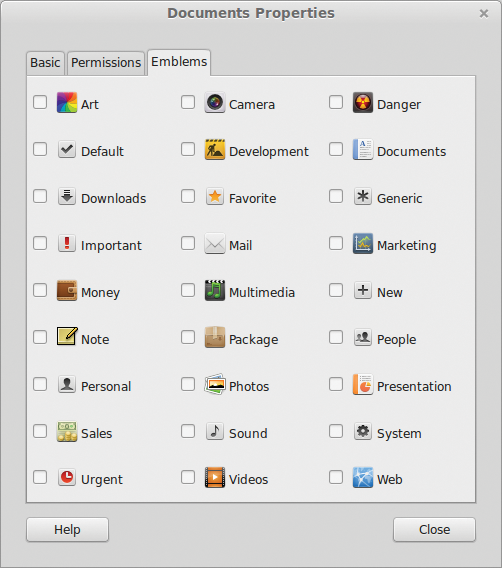
Task: Click the radioactive Danger emblem icon
Action: pos(363,103)
